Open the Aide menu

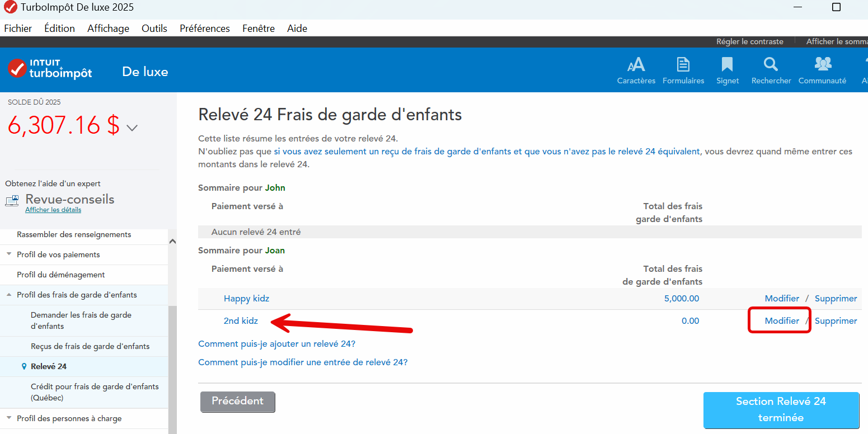pos(297,29)
